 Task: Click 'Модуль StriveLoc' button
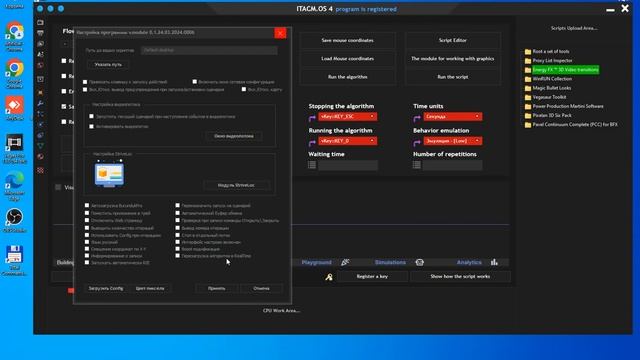point(236,185)
